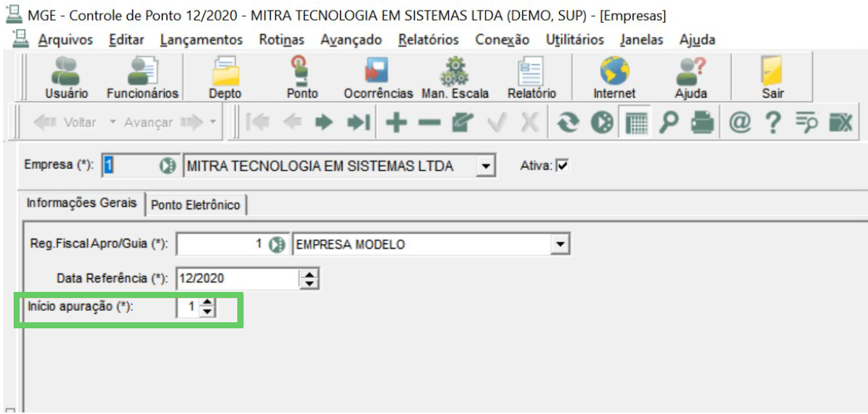The height and width of the screenshot is (414, 868).
Task: Confirm changes checkmark icon
Action: tap(497, 122)
